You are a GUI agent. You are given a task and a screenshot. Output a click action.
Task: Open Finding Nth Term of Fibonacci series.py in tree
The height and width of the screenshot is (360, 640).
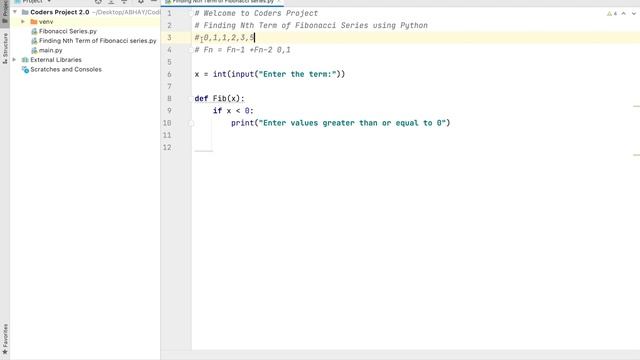[98, 41]
